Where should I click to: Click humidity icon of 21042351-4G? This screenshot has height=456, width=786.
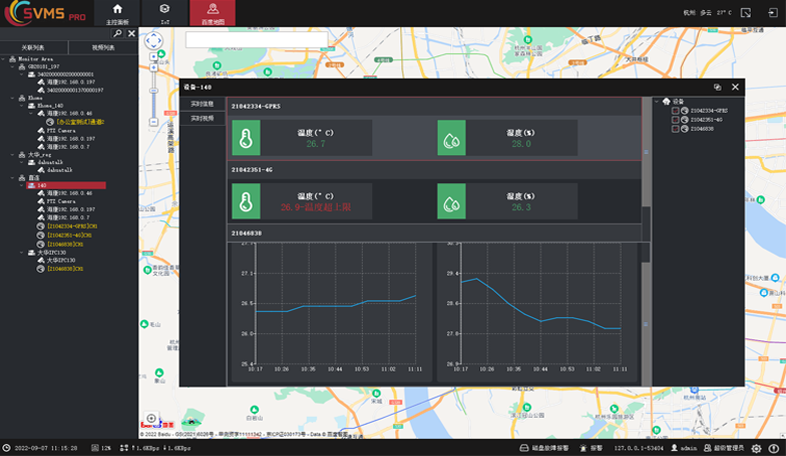point(451,201)
